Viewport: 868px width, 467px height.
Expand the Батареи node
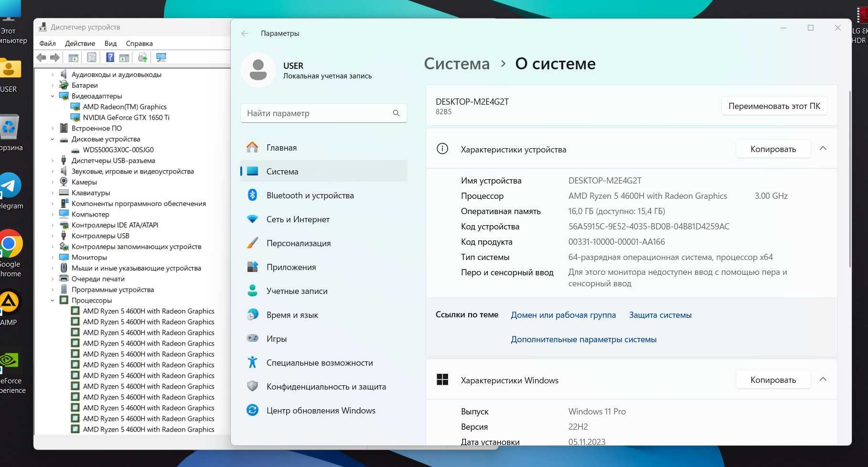coord(53,85)
